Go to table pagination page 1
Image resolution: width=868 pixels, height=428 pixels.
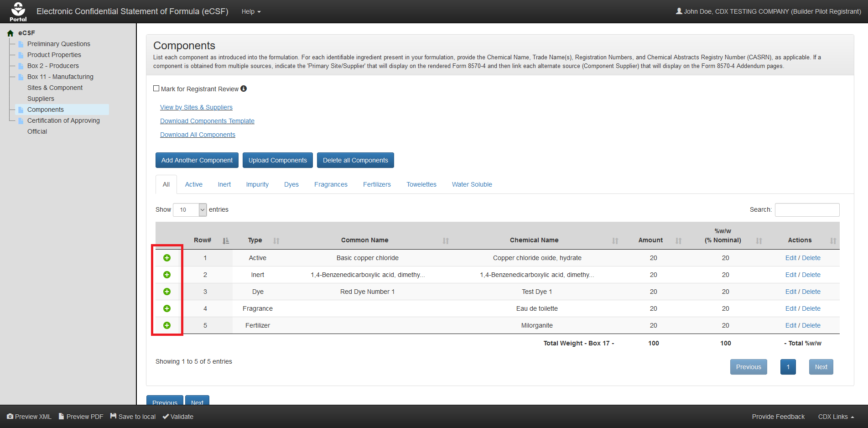click(788, 367)
